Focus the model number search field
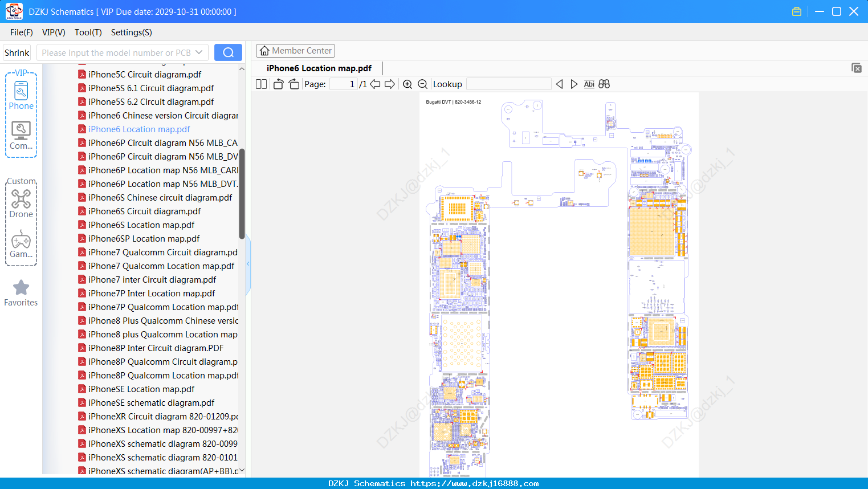The image size is (868, 489). 117,52
